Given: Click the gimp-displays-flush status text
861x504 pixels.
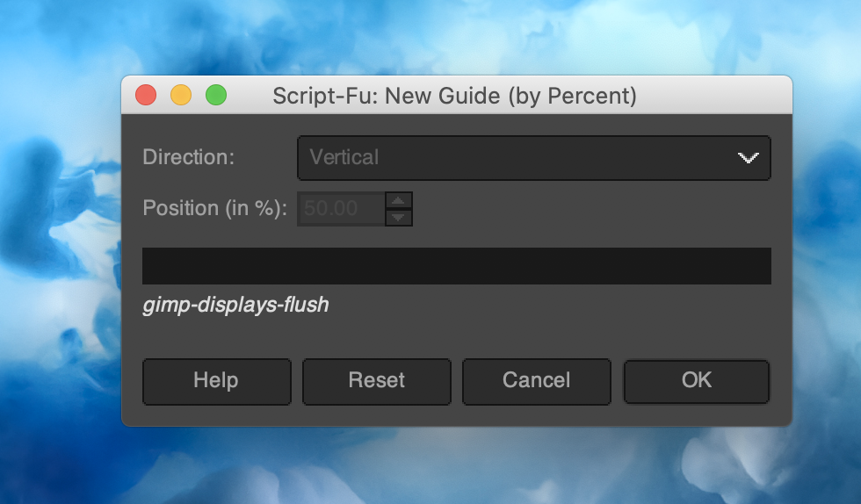Looking at the screenshot, I should pos(235,306).
